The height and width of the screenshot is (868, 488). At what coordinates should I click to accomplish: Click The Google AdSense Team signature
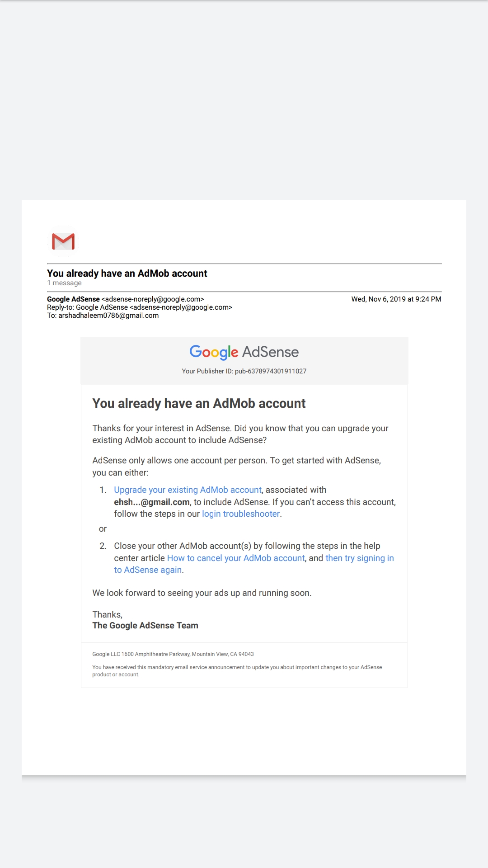145,625
